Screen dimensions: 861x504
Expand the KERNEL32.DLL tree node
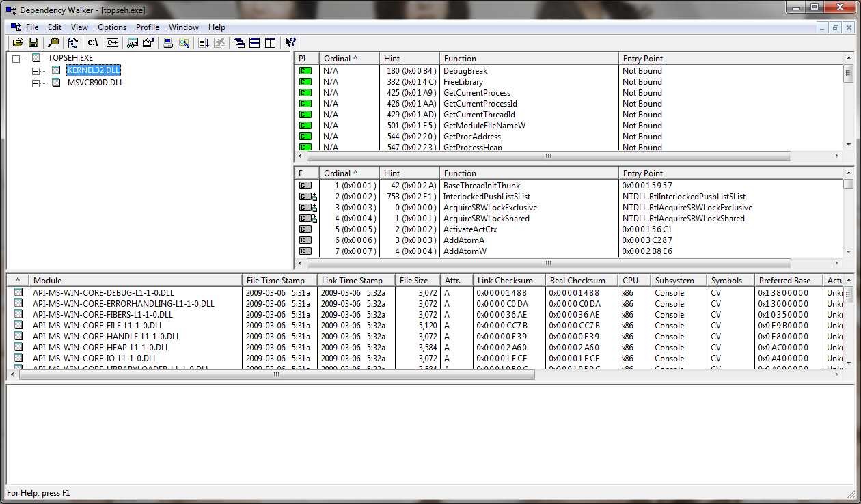tap(36, 71)
